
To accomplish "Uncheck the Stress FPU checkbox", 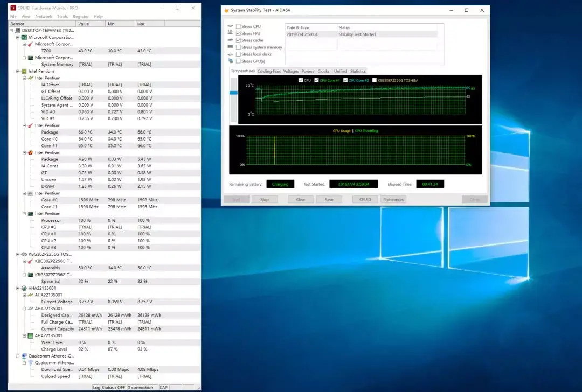I will [238, 33].
